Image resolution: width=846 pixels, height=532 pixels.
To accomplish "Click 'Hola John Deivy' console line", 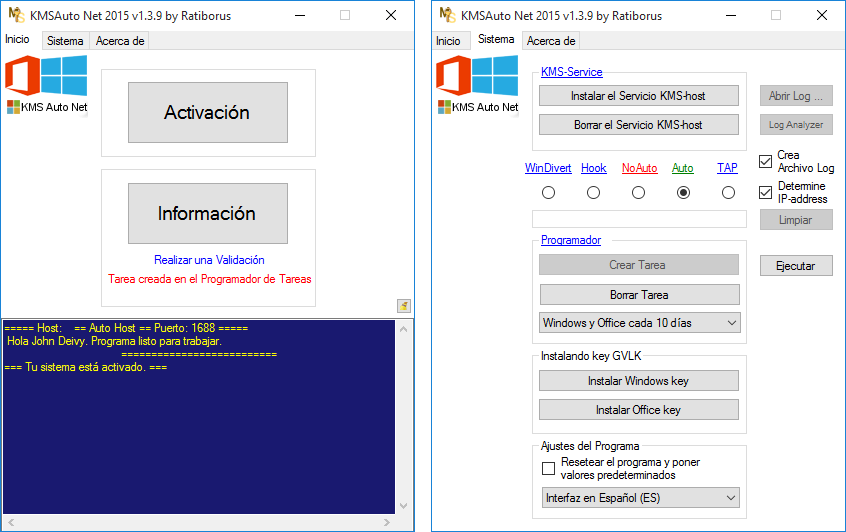I will pyautogui.click(x=114, y=341).
